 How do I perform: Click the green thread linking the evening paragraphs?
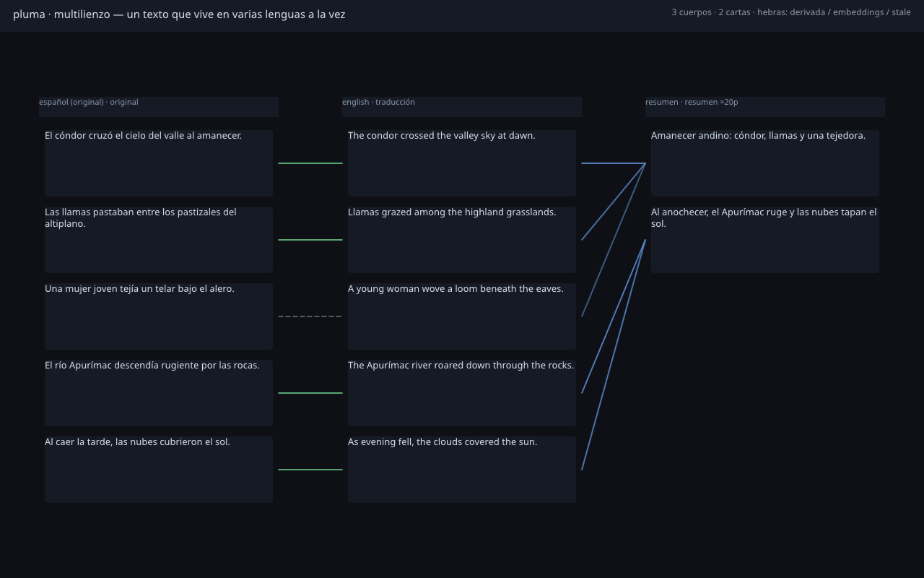[310, 470]
